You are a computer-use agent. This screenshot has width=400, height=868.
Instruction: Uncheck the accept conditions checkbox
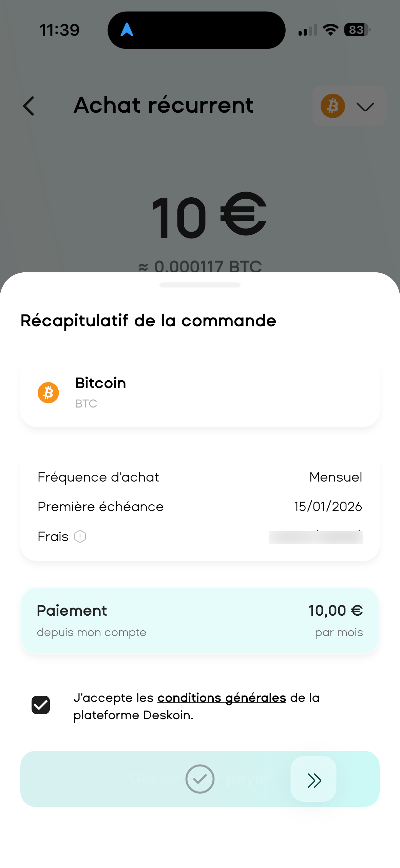(x=41, y=705)
